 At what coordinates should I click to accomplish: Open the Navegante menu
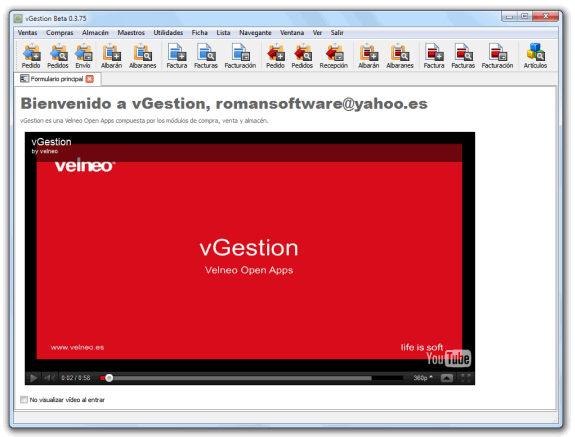point(255,33)
